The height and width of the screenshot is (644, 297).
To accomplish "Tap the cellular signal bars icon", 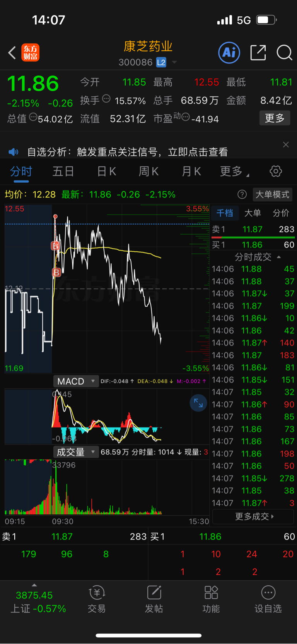I will pos(225,20).
